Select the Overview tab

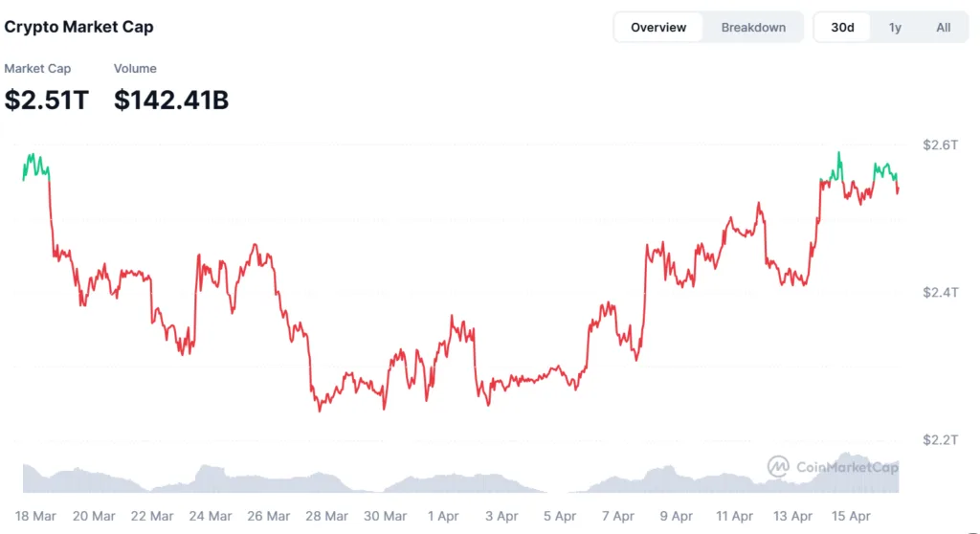pyautogui.click(x=658, y=28)
